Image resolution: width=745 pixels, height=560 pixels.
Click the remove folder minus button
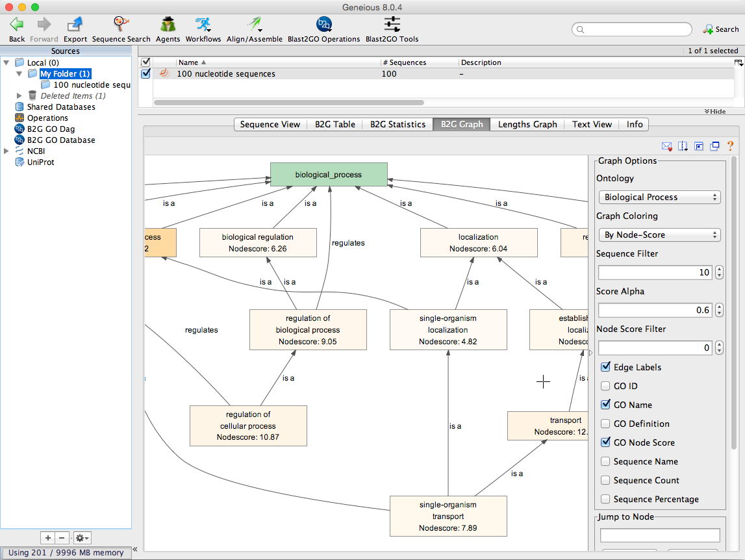62,538
